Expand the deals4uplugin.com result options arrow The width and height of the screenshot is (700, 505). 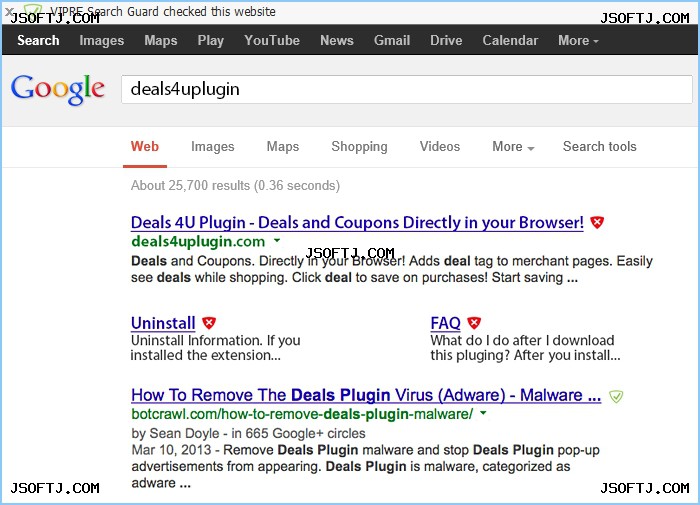(x=277, y=241)
